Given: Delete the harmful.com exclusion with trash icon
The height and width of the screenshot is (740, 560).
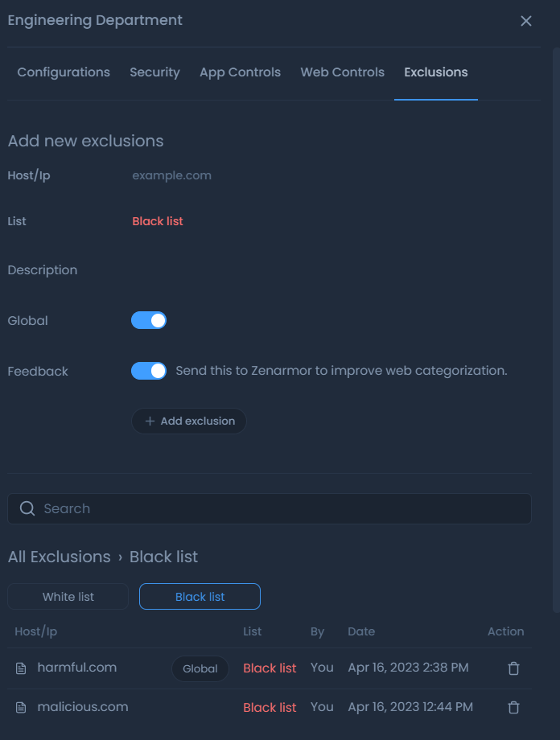Looking at the screenshot, I should [513, 668].
